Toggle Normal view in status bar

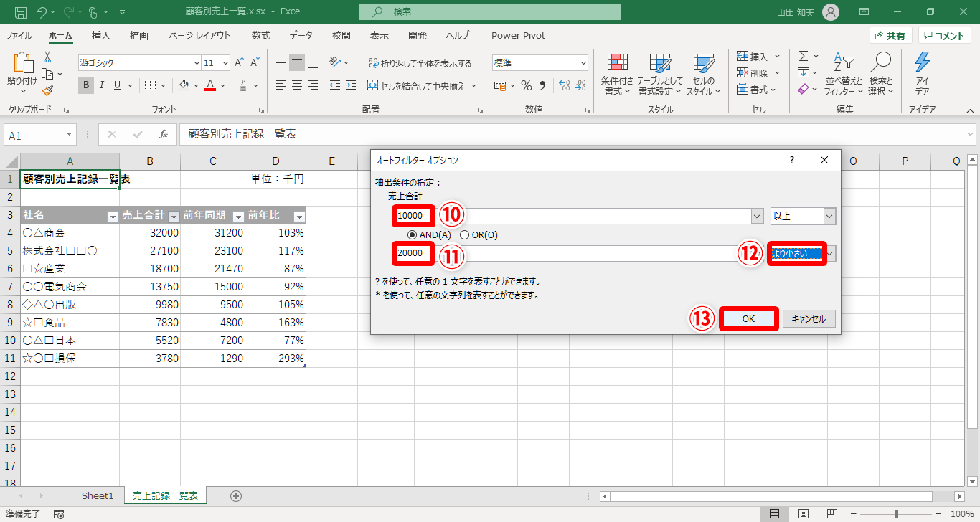(x=774, y=513)
